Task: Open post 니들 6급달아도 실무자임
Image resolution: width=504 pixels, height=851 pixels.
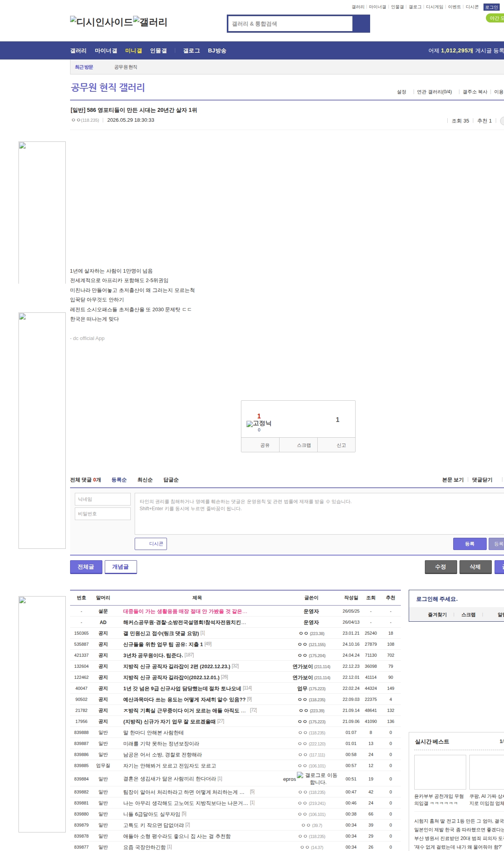Action: [152, 814]
